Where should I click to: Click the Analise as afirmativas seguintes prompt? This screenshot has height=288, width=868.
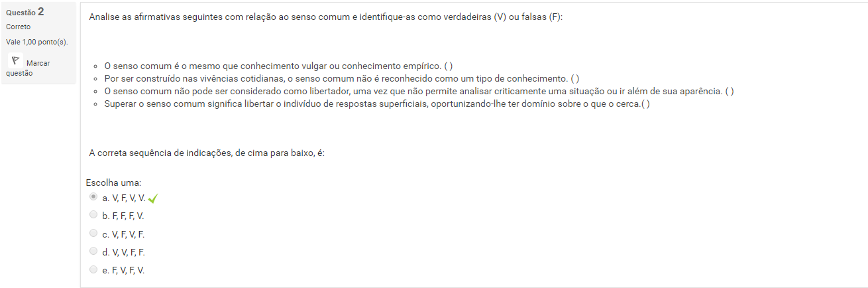coord(325,17)
